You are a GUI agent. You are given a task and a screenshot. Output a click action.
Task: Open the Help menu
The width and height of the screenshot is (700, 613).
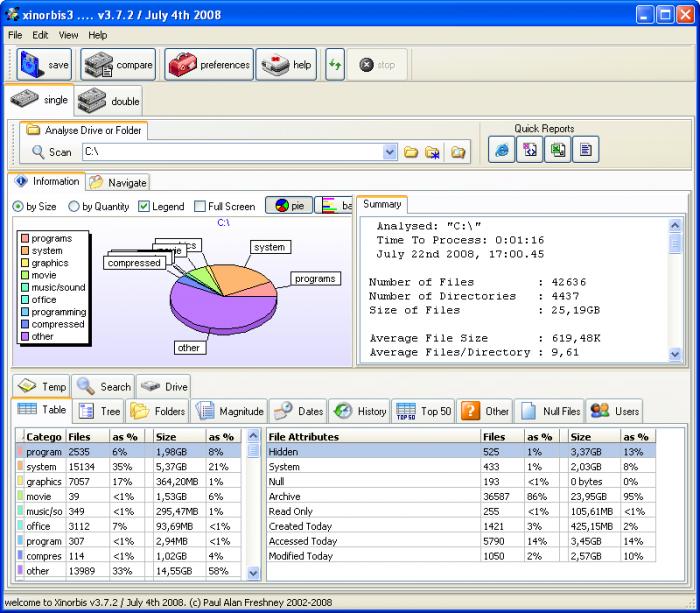click(x=97, y=35)
